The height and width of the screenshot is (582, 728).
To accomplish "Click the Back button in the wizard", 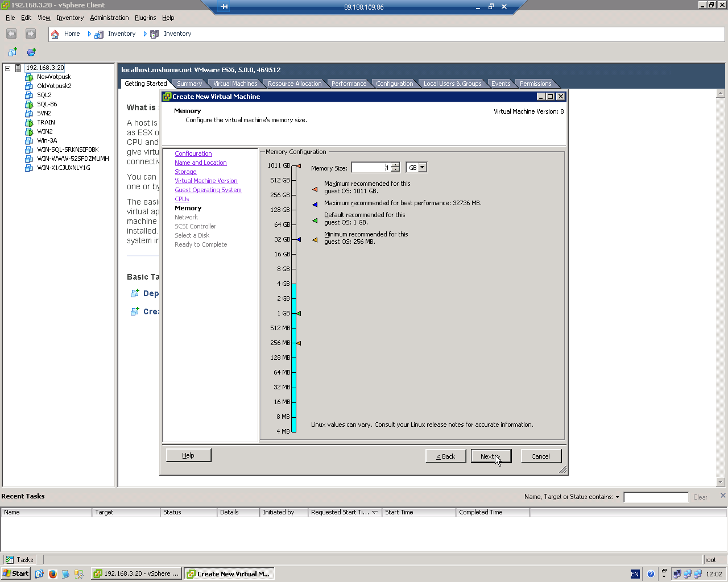I will click(445, 456).
